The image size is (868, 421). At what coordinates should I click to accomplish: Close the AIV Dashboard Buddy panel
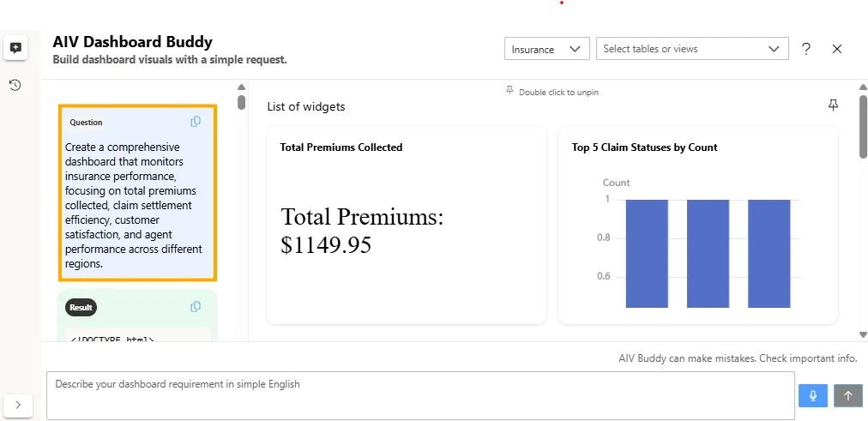[x=837, y=49]
